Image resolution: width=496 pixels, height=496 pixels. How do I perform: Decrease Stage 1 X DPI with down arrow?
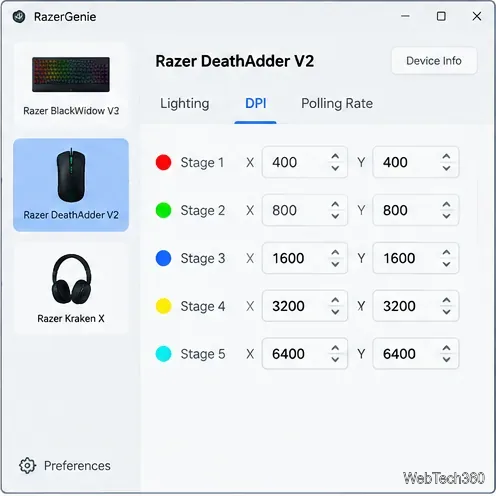335,168
